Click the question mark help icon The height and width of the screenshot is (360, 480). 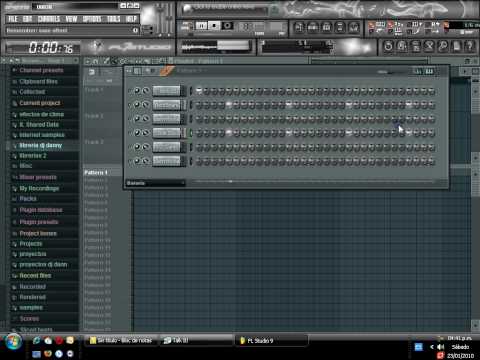pos(470,46)
